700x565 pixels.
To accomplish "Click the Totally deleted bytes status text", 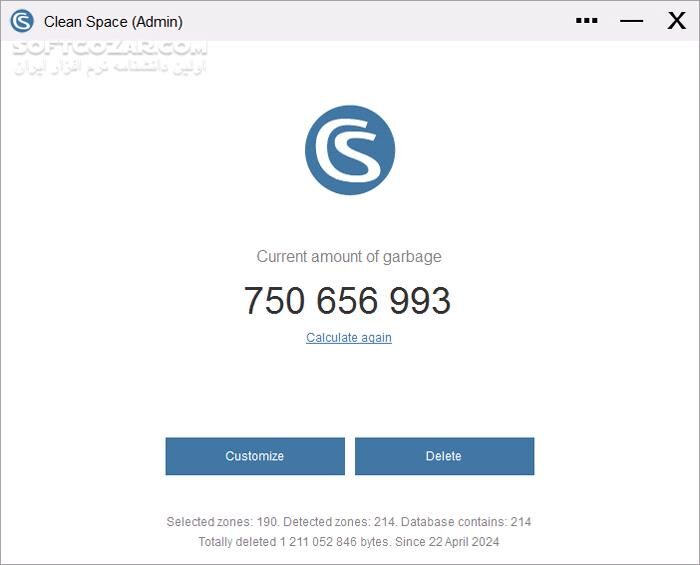I will 295,542.
